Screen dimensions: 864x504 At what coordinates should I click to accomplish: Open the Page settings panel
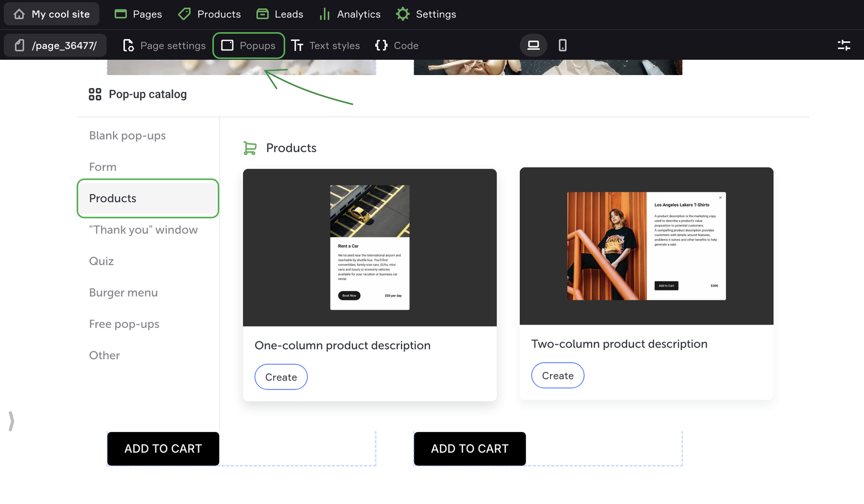click(164, 45)
